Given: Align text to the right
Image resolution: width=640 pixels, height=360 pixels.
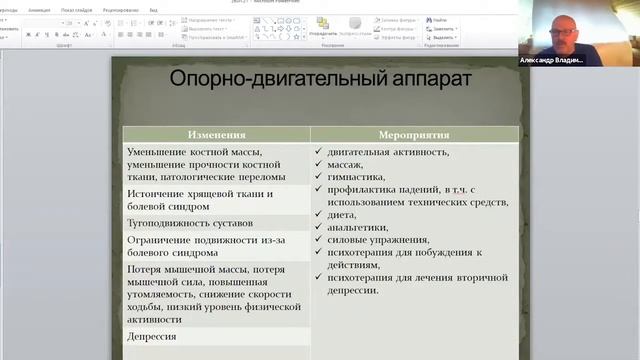Looking at the screenshot, I should tap(139, 35).
